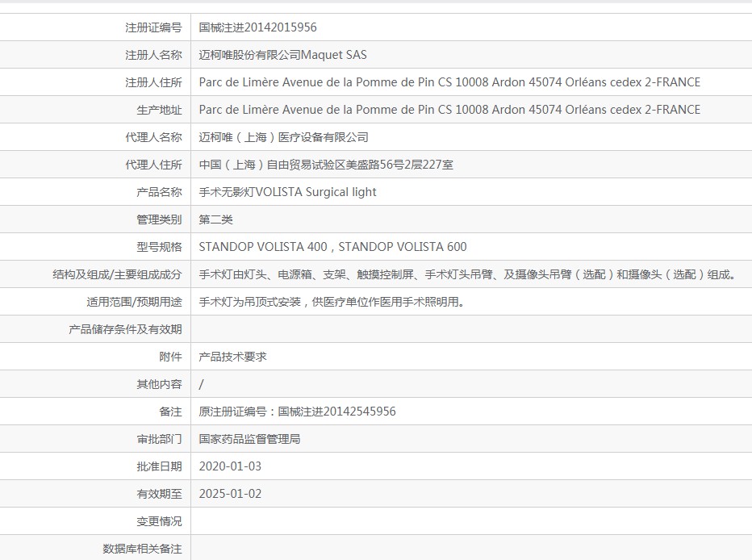The image size is (752, 560).
Task: Click the 型号规格 label
Action: point(159,247)
